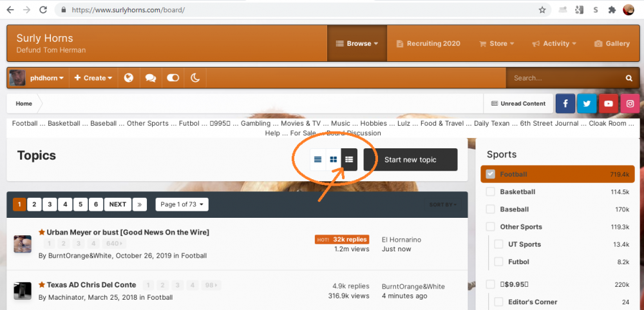644x310 pixels.
Task: Go back with the browser back arrow
Action: pos(10,10)
